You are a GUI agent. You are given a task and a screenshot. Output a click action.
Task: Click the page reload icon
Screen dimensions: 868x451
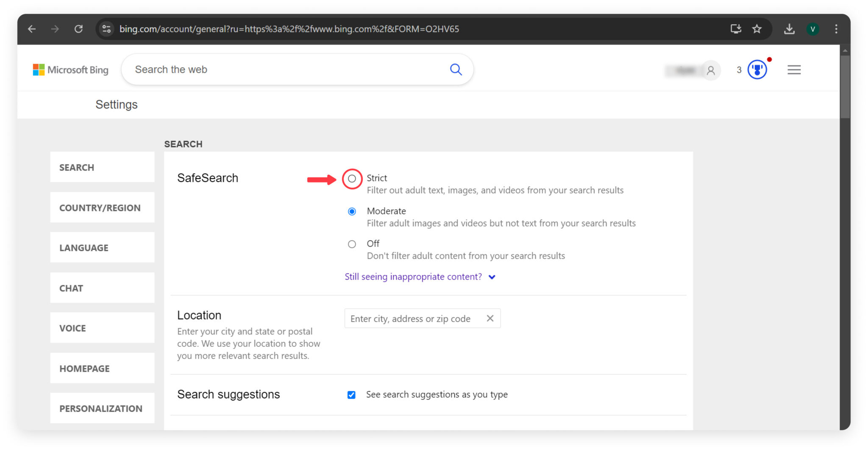(x=78, y=29)
